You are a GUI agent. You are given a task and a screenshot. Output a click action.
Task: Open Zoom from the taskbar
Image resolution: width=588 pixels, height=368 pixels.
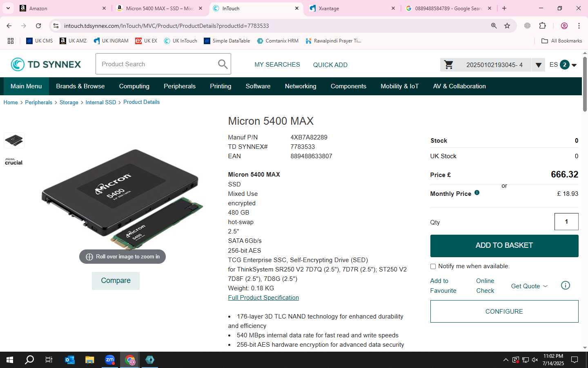[x=110, y=360]
